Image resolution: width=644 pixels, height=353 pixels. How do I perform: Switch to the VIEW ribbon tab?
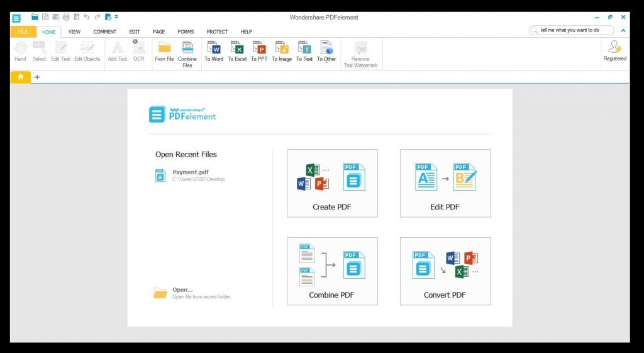pyautogui.click(x=74, y=31)
